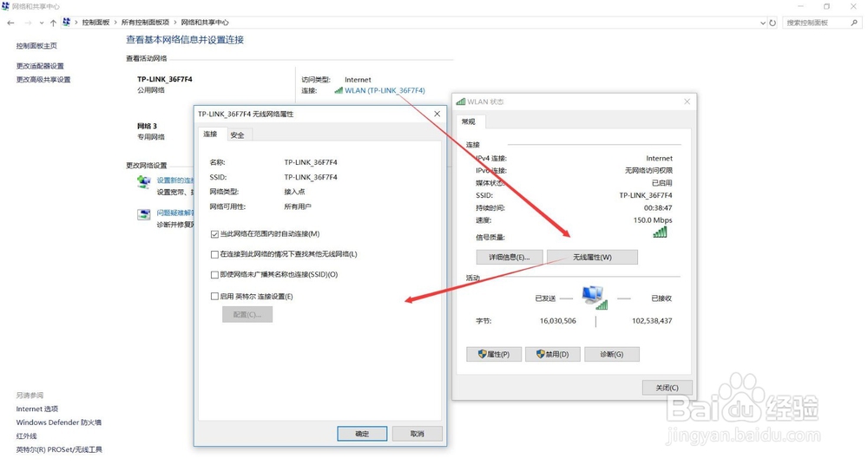868x465 pixels.
Task: Close the WLAN 状态 window
Action: tap(687, 102)
